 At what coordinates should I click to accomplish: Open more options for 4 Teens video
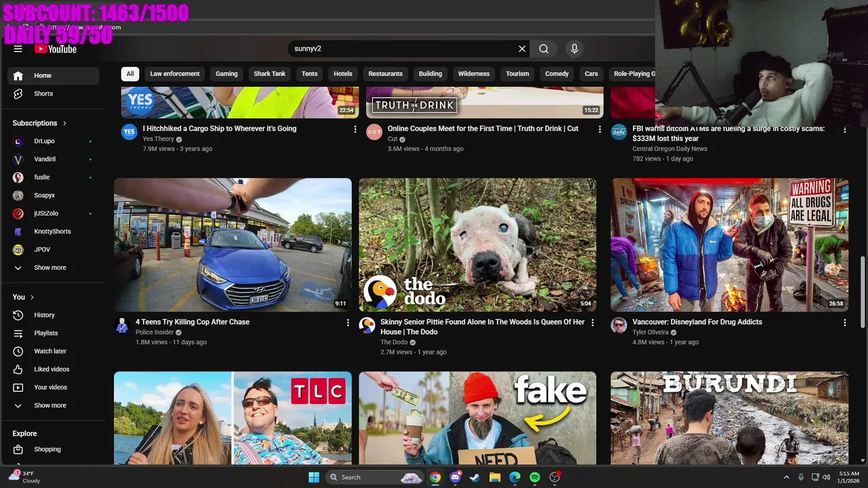(x=348, y=323)
